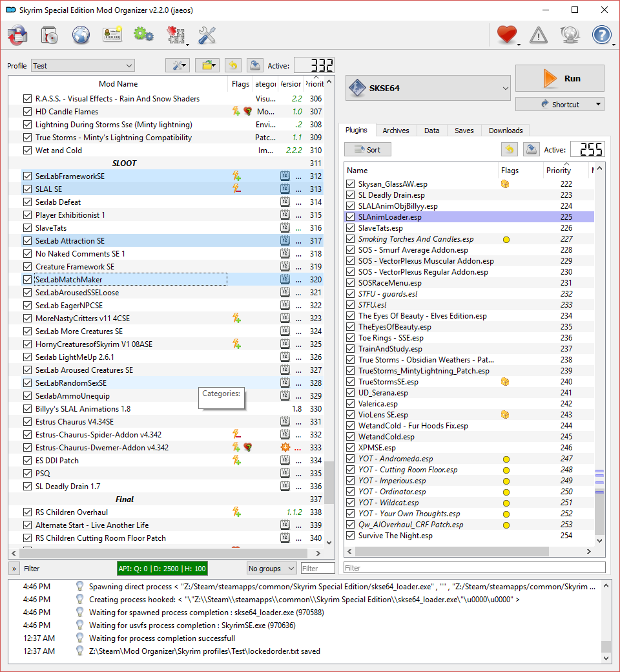Toggle Creature Framework SE checkbox

[x=27, y=267]
